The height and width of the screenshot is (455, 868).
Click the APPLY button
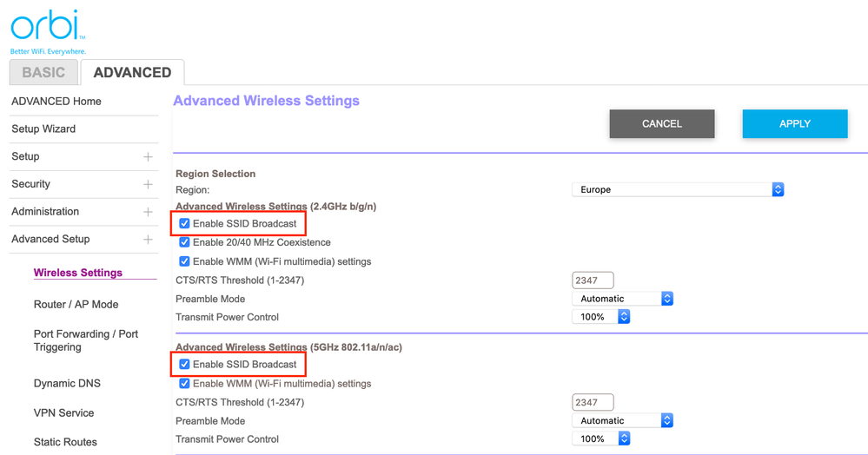[794, 124]
